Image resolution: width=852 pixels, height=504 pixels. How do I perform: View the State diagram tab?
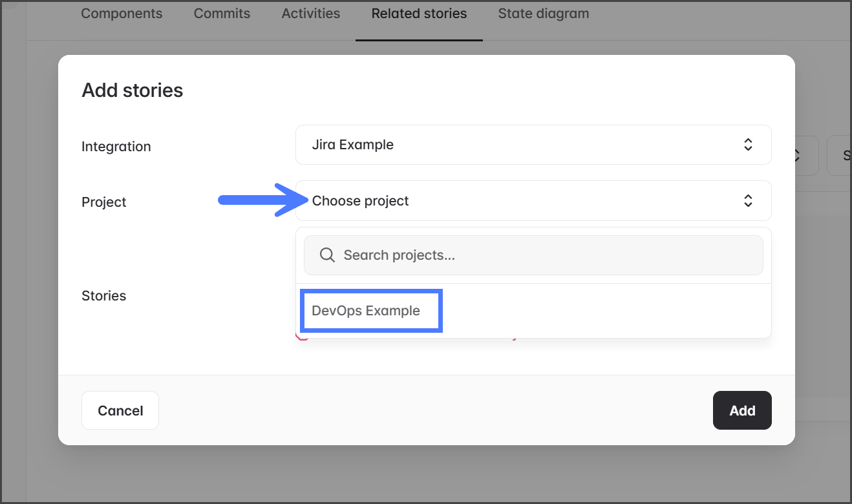pyautogui.click(x=543, y=14)
